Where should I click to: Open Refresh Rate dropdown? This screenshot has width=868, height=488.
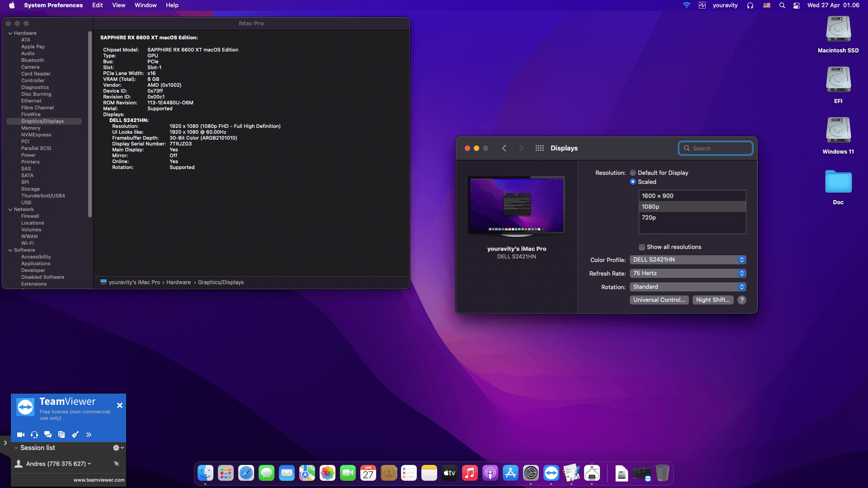point(688,273)
